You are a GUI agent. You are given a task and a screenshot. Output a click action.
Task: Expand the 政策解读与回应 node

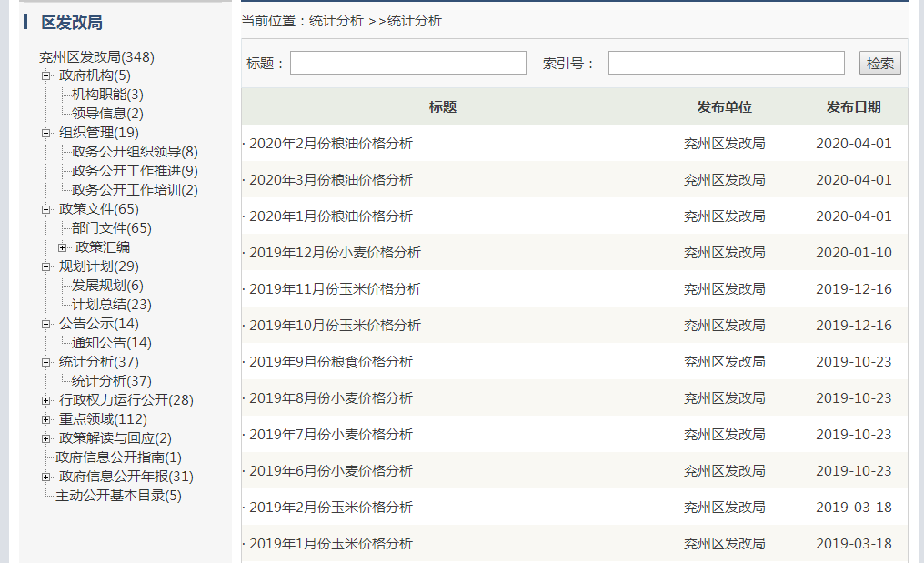point(46,438)
